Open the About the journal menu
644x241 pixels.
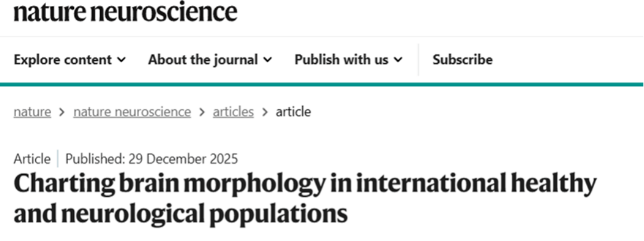203,60
